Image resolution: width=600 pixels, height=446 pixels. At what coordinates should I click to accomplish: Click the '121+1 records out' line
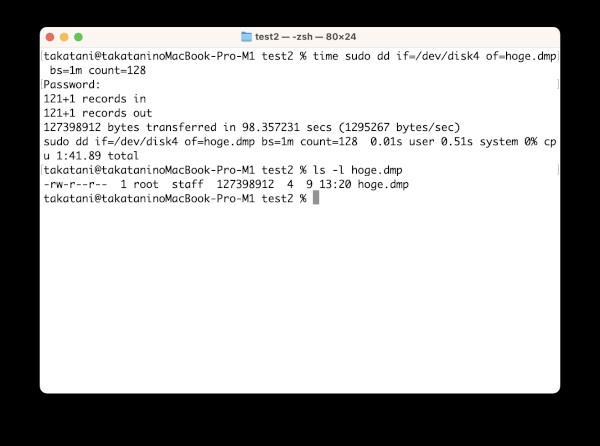click(98, 113)
